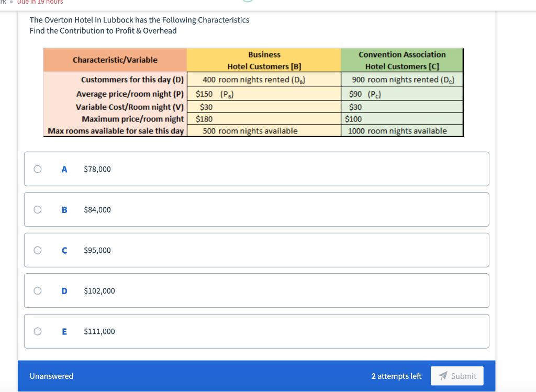Click the $111,000 answer text
Screen dimensions: 536x392
pos(99,331)
